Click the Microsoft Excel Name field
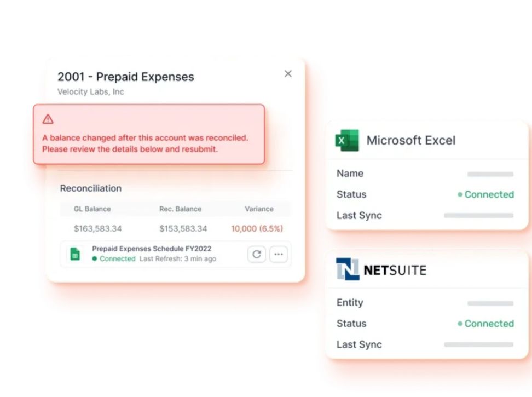 490,174
